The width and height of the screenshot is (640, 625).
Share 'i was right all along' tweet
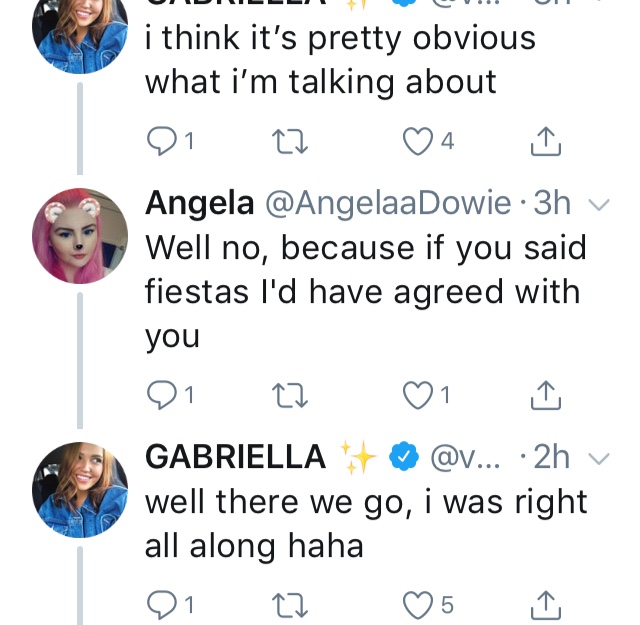(546, 605)
